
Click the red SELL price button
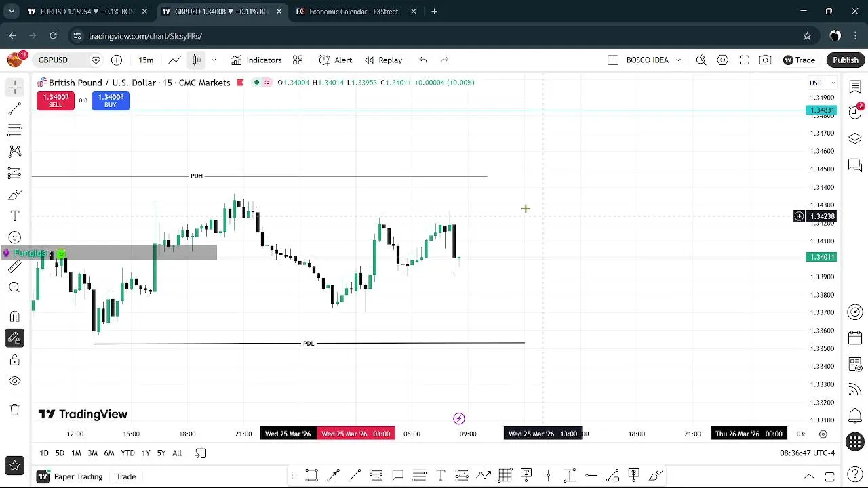point(56,101)
